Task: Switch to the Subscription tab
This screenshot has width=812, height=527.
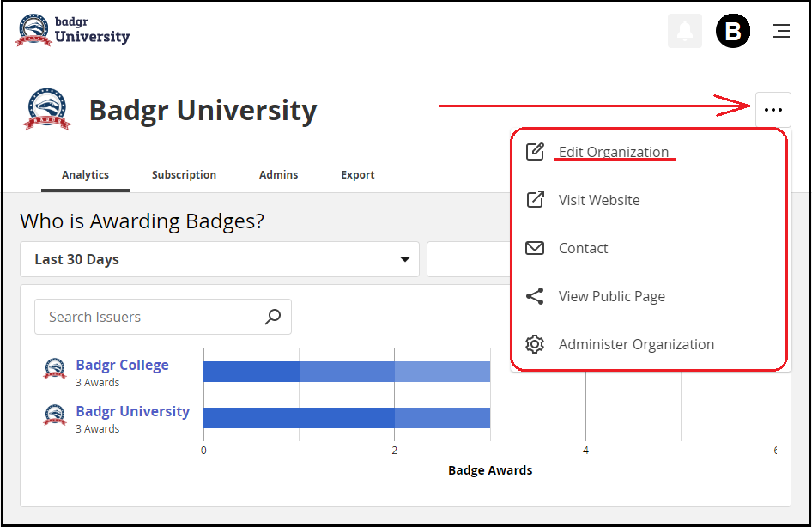Action: coord(184,174)
